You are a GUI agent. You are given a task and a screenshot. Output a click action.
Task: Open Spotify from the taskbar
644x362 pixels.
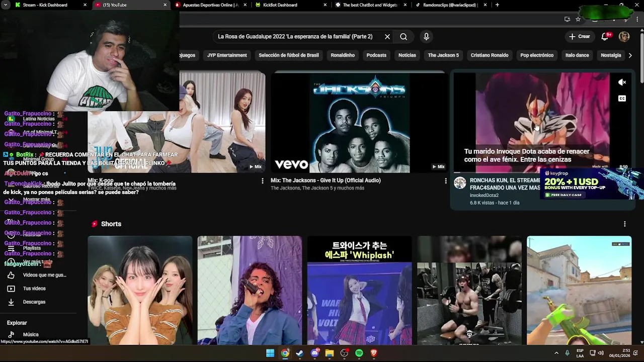click(x=359, y=353)
